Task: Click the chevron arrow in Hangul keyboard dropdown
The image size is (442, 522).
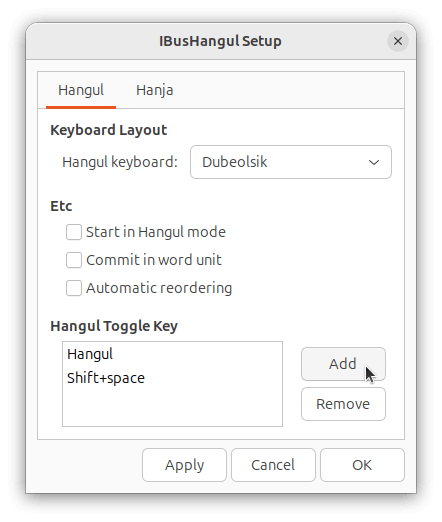Action: 374,162
